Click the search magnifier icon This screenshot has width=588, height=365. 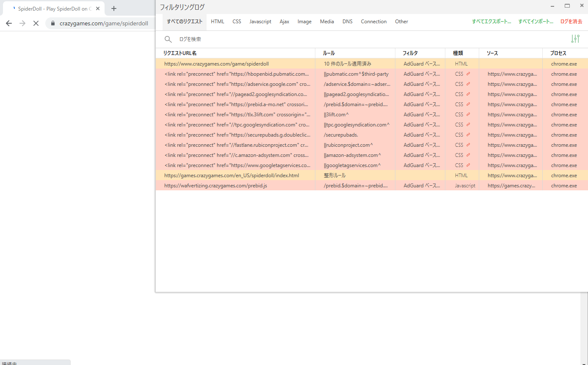pos(168,39)
